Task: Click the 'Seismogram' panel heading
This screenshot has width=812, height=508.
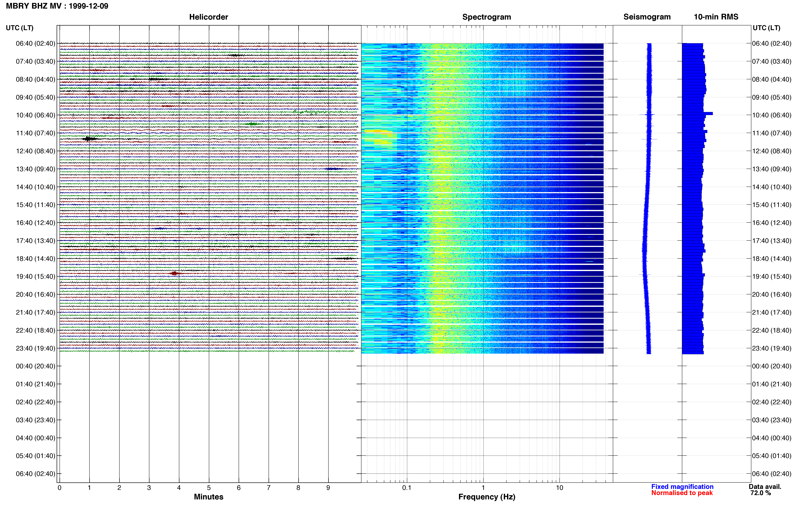Action: 647,17
